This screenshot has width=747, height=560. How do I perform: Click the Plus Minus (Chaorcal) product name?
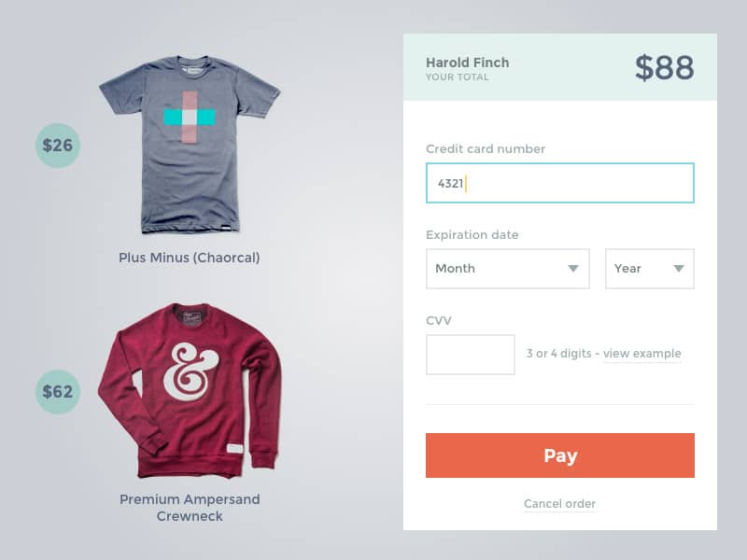tap(190, 258)
